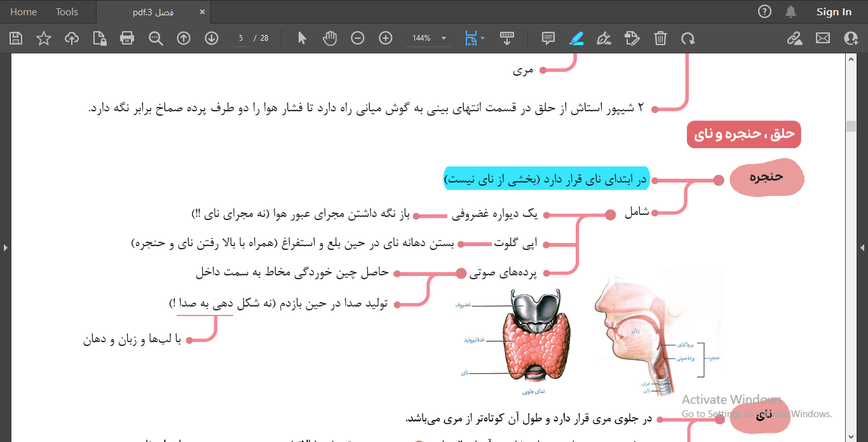Open the 144% zoom level dropdown
The image size is (868, 442).
tap(444, 38)
